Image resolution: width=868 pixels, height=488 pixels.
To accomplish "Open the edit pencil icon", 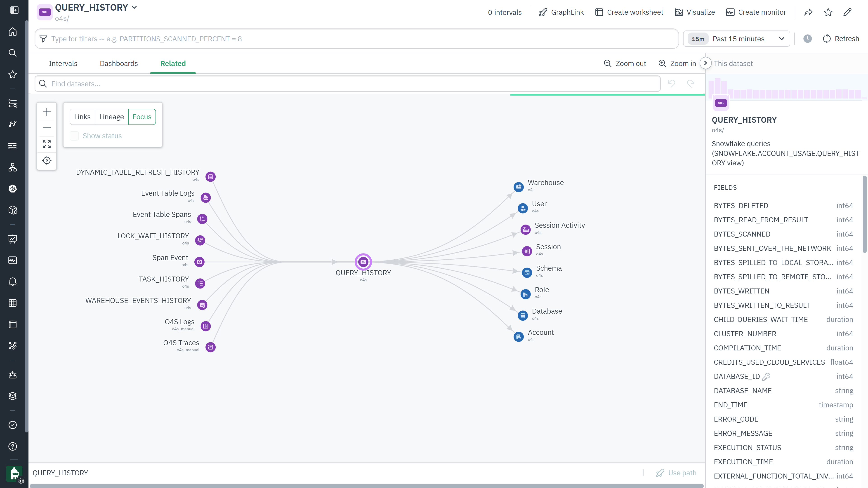I will (x=847, y=12).
